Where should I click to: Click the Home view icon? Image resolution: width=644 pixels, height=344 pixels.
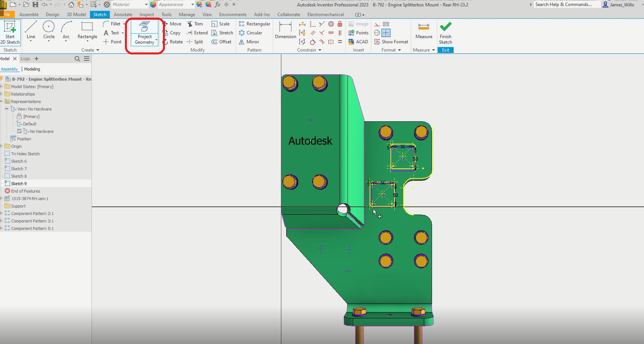[71, 5]
